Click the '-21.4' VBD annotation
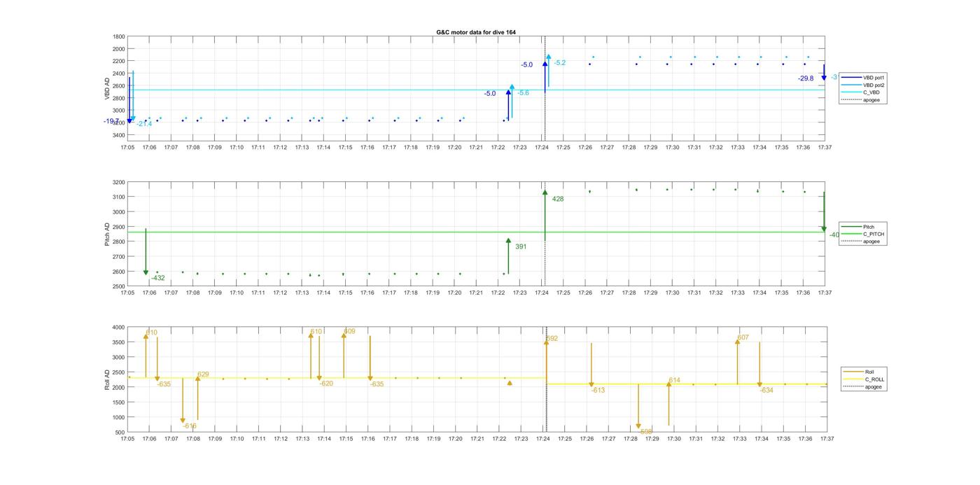This screenshot has width=980, height=485. [x=144, y=124]
